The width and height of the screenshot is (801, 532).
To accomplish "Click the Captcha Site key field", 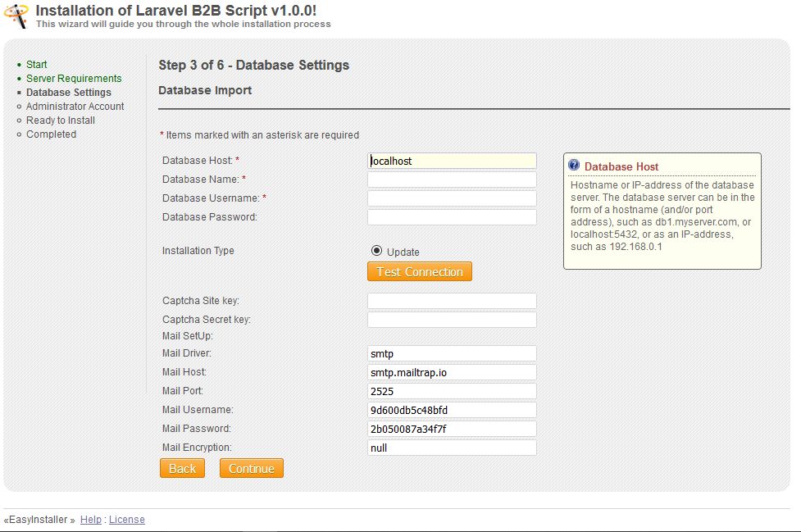I will 452,301.
